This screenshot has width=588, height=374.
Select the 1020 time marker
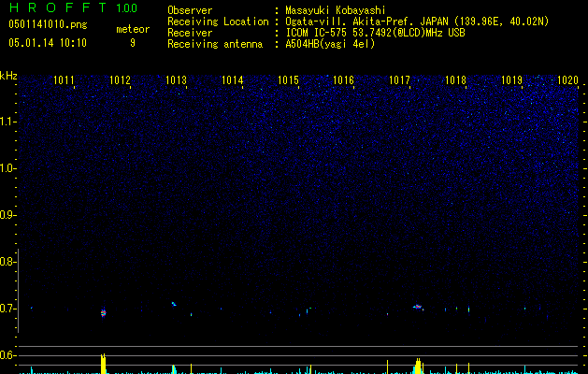click(567, 80)
